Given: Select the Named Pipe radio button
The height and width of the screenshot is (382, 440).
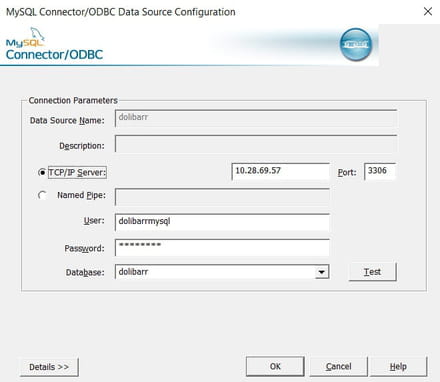Looking at the screenshot, I should 42,195.
